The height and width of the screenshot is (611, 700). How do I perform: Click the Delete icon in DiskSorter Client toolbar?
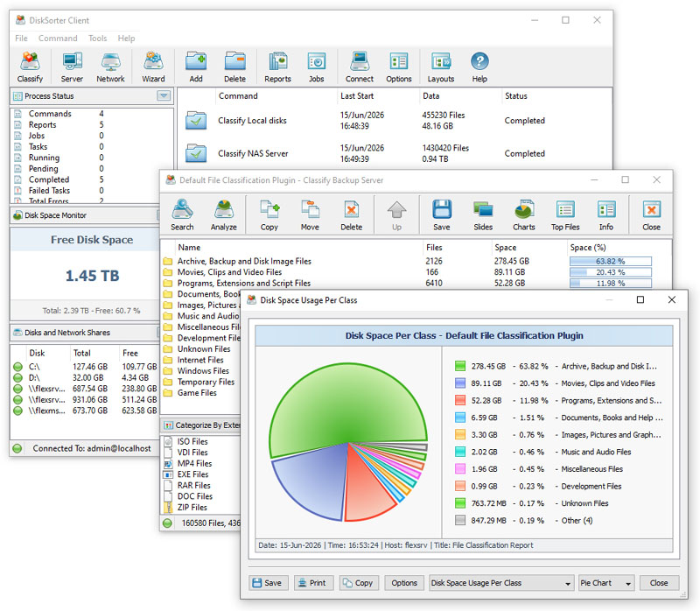234,67
